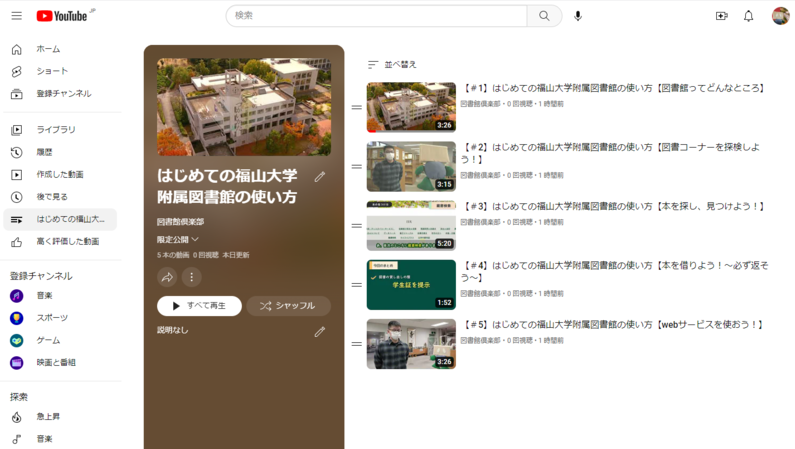
Task: Open 登録チャンネル in sidebar
Action: click(63, 94)
